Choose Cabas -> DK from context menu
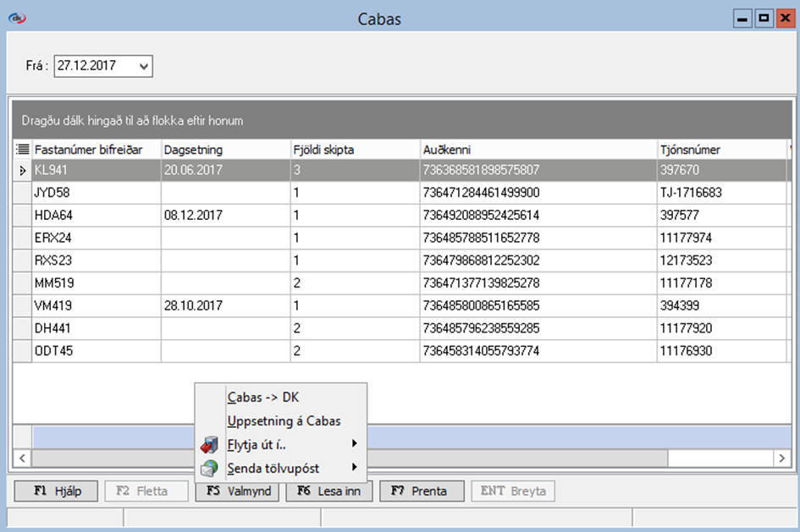800x532 pixels. pyautogui.click(x=262, y=397)
